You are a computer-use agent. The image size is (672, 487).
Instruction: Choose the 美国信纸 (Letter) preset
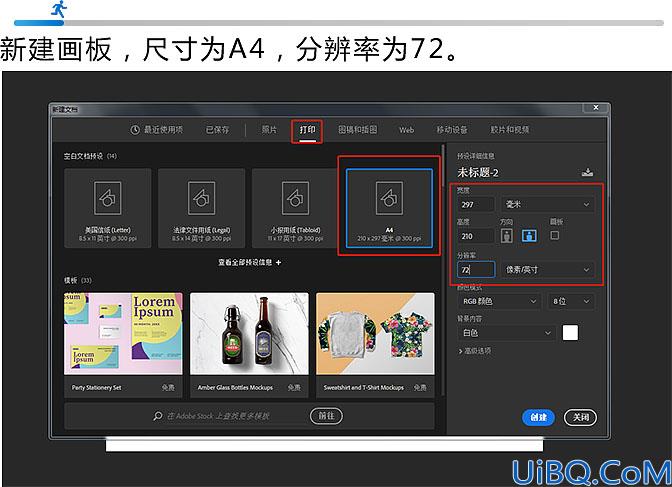click(108, 208)
